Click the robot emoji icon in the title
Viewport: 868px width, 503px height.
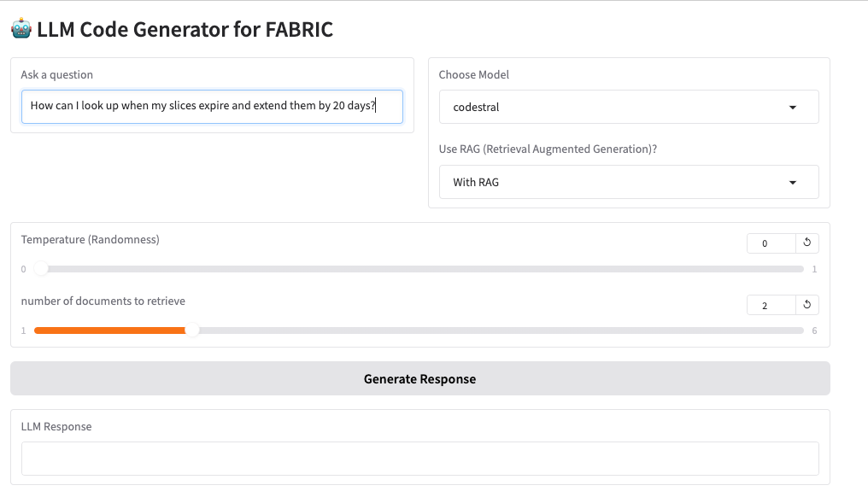(21, 29)
